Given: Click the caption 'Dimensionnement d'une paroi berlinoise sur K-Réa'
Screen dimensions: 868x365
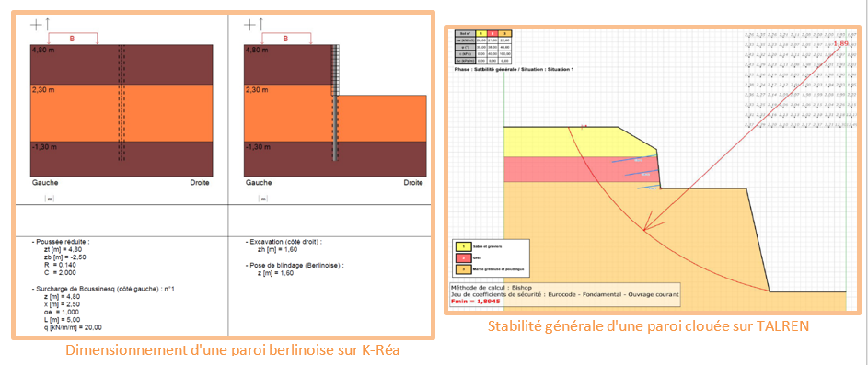Looking at the screenshot, I should [233, 350].
